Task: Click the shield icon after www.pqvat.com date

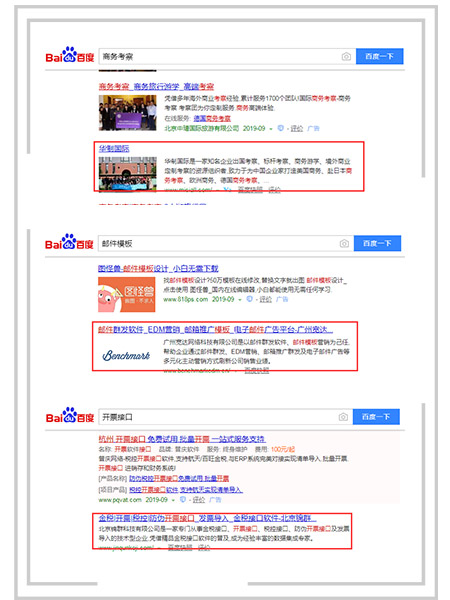Action: tap(183, 500)
